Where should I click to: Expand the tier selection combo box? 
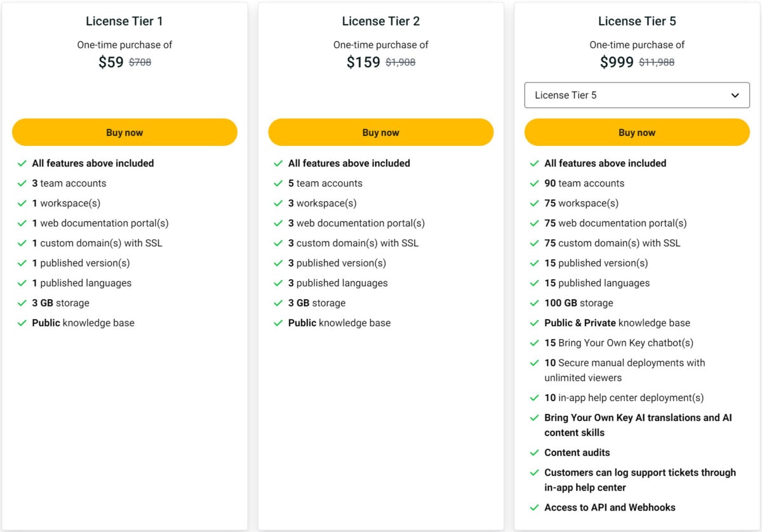(x=637, y=95)
